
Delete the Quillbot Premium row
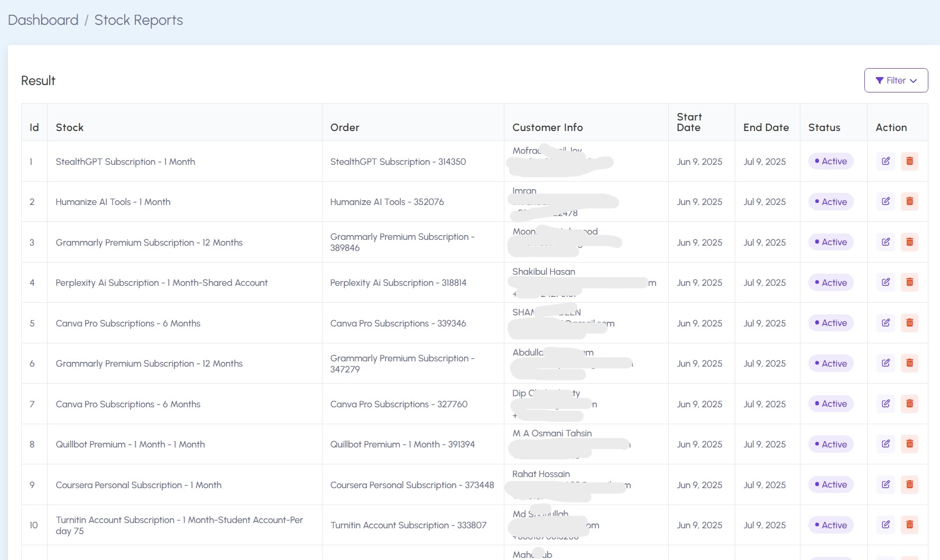[x=910, y=444]
